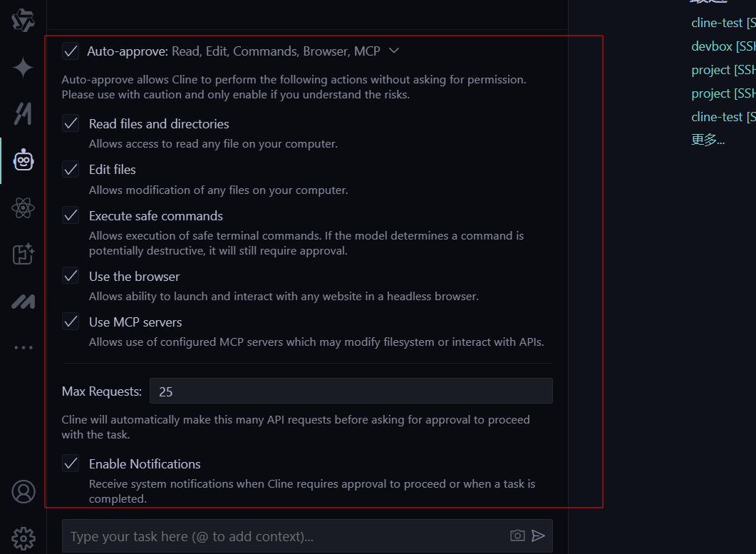This screenshot has height=554, width=756.
Task: Uncheck Read files and directories
Action: click(x=71, y=124)
